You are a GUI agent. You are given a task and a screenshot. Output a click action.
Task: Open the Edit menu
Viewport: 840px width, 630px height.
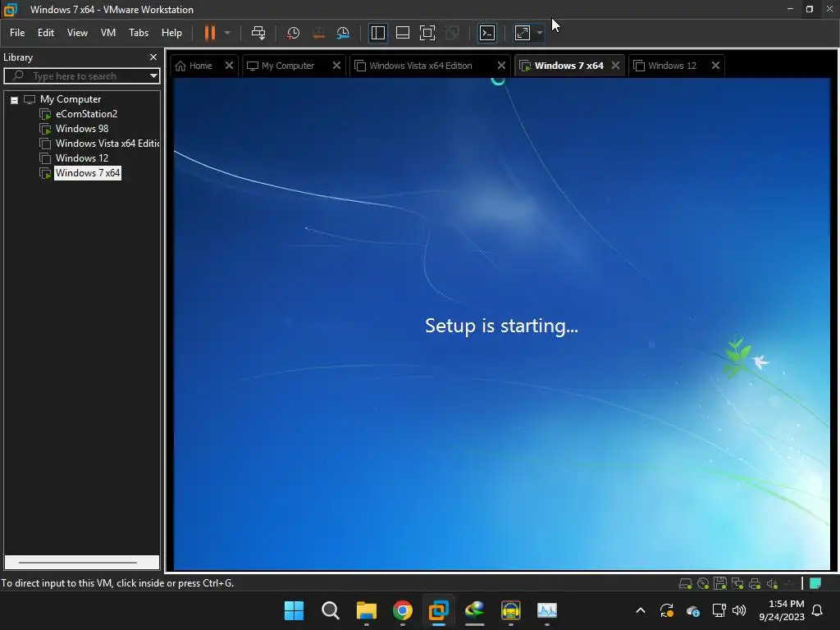click(x=46, y=33)
